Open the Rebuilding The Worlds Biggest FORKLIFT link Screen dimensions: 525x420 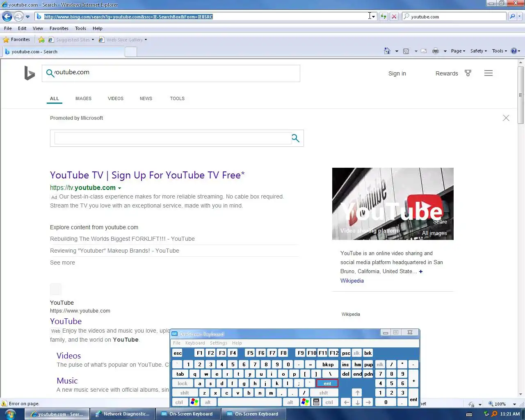click(x=122, y=239)
